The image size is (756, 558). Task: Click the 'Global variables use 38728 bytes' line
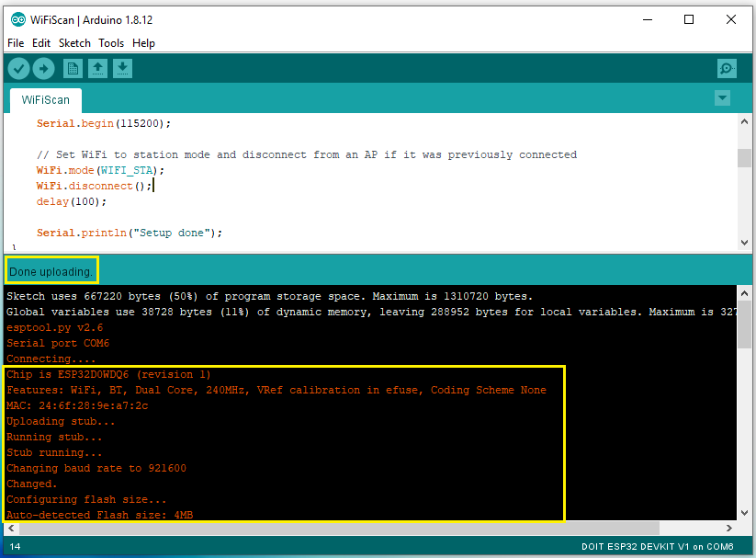coord(371,312)
